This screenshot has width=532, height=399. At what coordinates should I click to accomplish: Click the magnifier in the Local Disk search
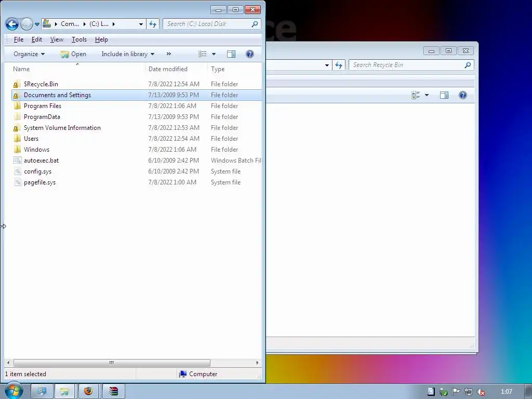pyautogui.click(x=255, y=24)
